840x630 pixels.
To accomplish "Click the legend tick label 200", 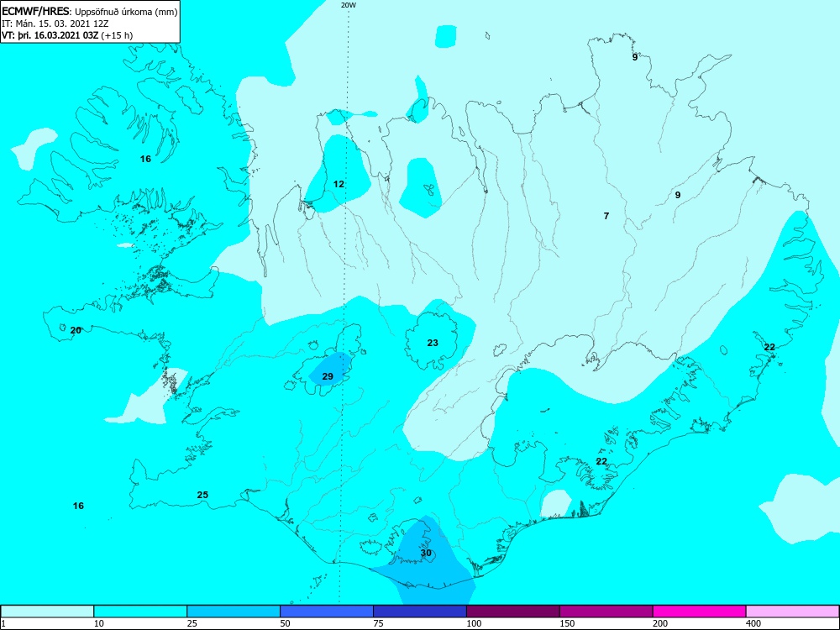I will coord(660,623).
